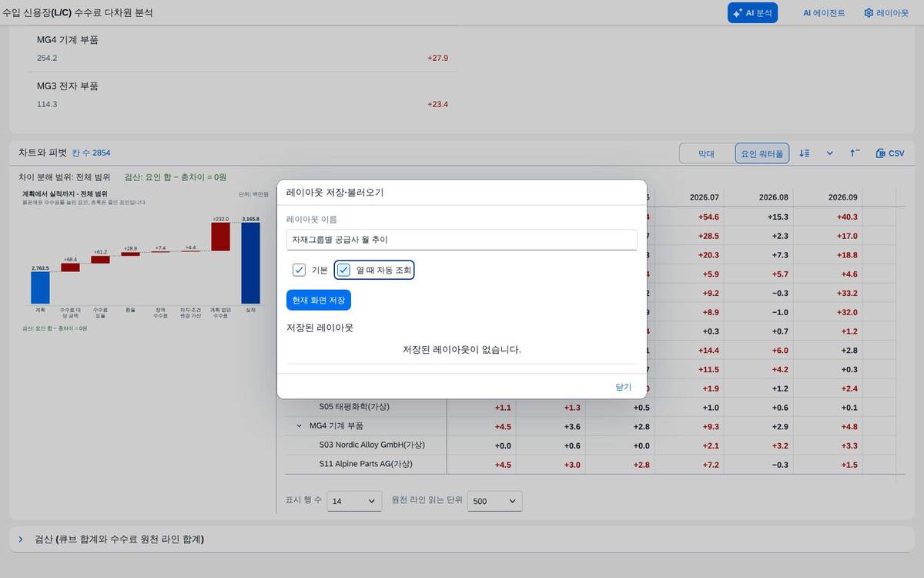Edit the 레이아웃 이름 input field

point(461,240)
